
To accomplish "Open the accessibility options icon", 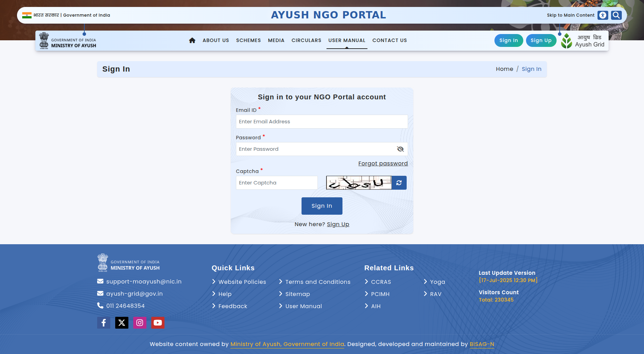I will click(x=603, y=15).
